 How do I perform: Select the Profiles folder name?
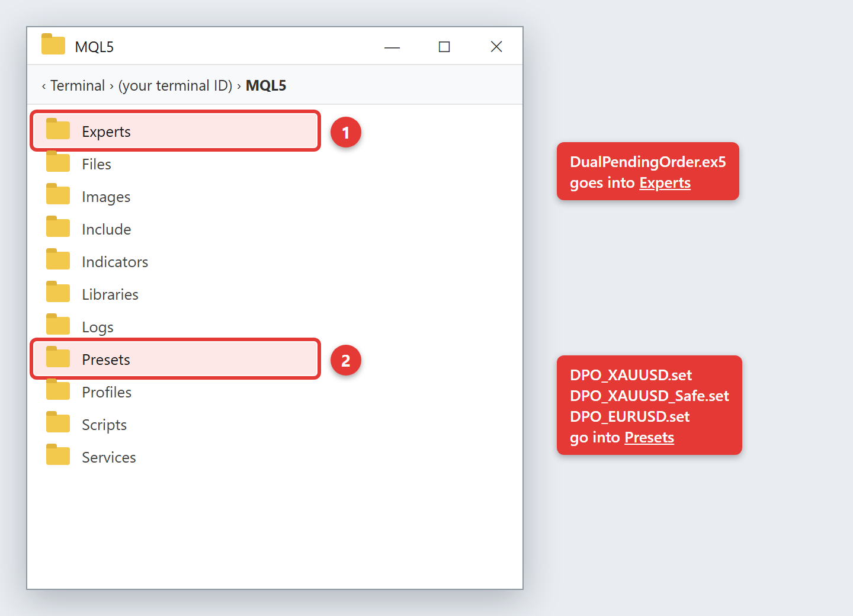coord(107,392)
